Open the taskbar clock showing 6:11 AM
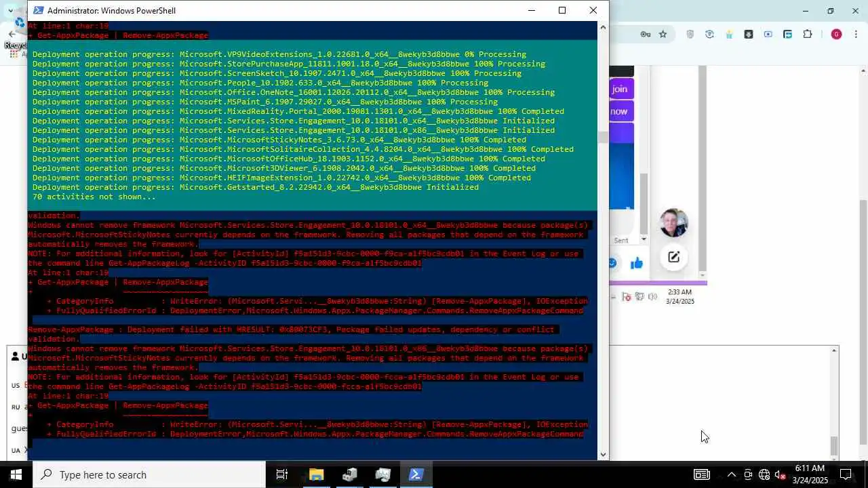Image resolution: width=868 pixels, height=488 pixels. [x=810, y=474]
